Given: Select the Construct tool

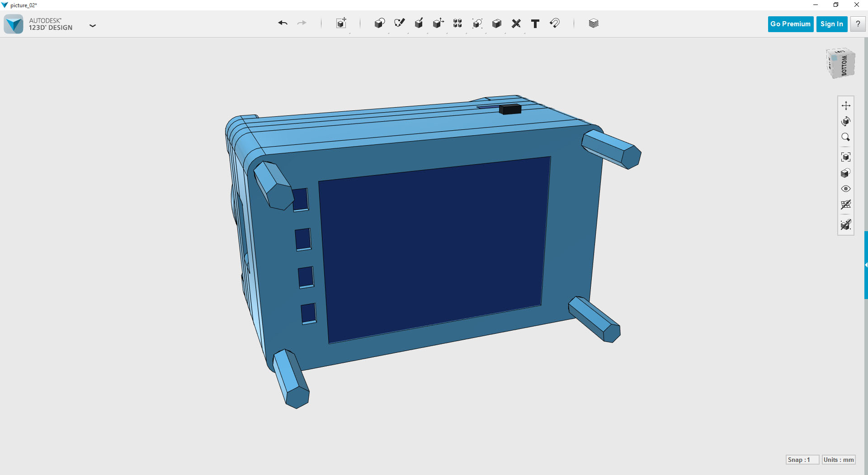Looking at the screenshot, I should point(419,24).
